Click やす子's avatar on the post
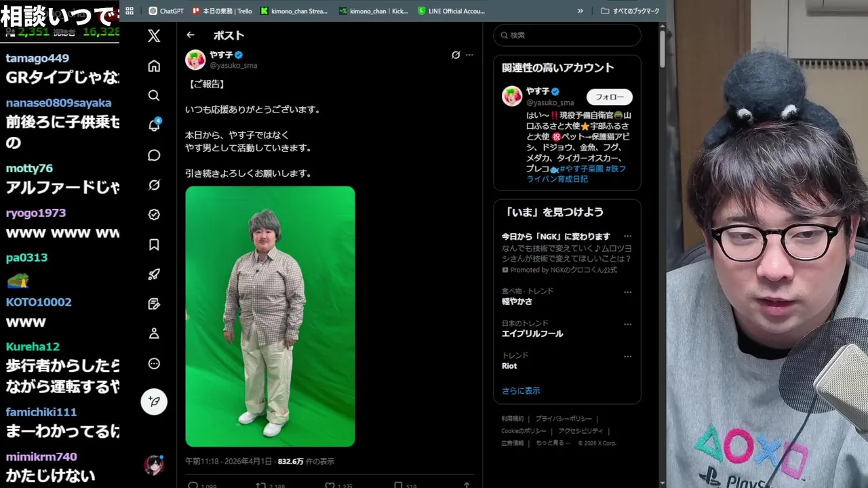This screenshot has height=488, width=868. click(x=195, y=60)
